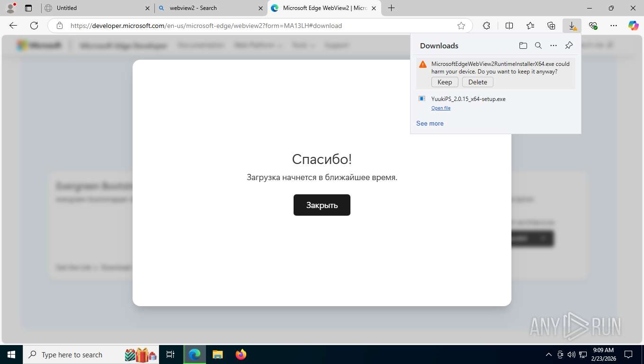Screen dimensions: 644x364
Task: Click the browser profile avatar
Action: [x=10, y=8]
